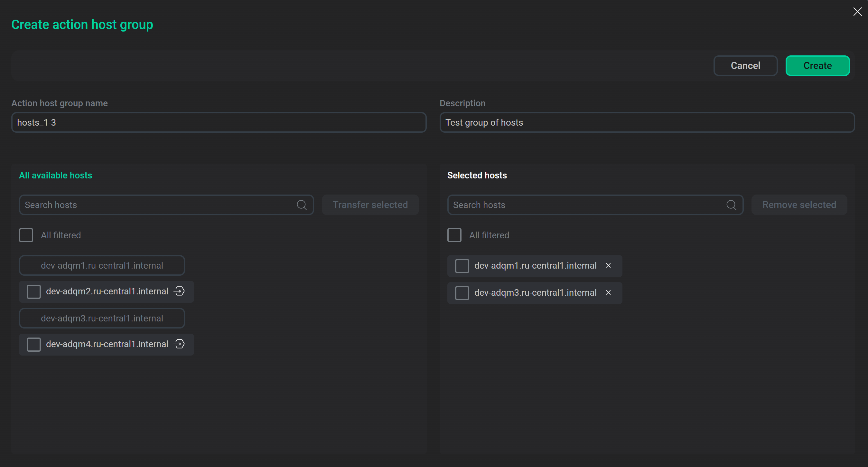
Task: Click the dev-adqm4.ru-central1.internal host label
Action: click(107, 344)
